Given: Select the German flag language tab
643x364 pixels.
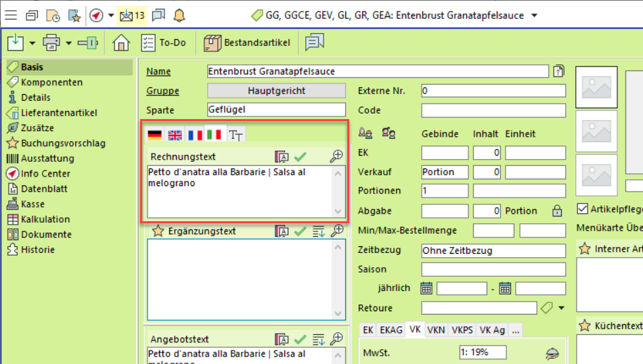Looking at the screenshot, I should [x=155, y=135].
